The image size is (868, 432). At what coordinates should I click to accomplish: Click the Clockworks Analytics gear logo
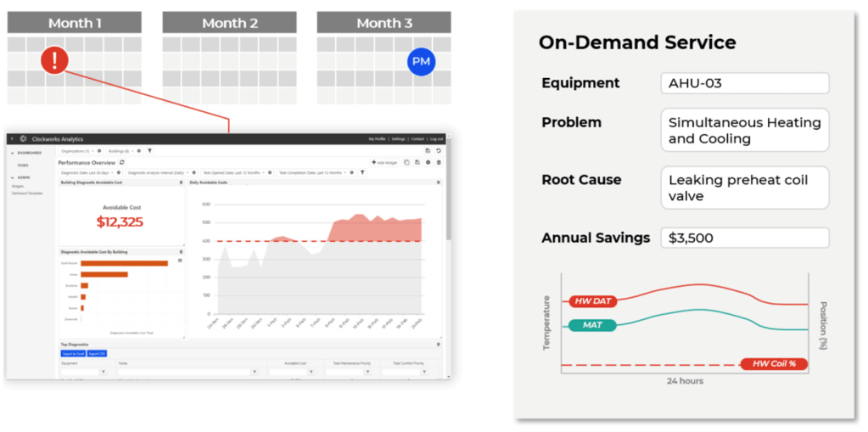[23, 138]
